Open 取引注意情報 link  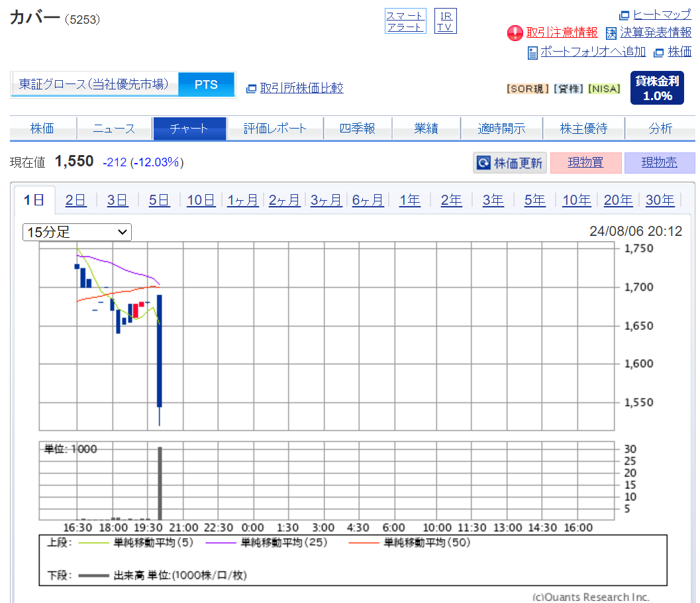[562, 32]
